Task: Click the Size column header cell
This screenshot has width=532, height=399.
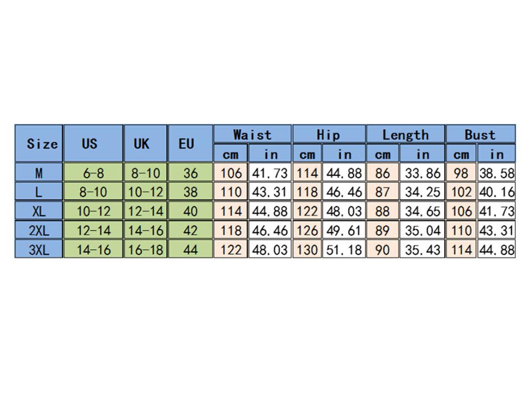Action: [x=39, y=143]
